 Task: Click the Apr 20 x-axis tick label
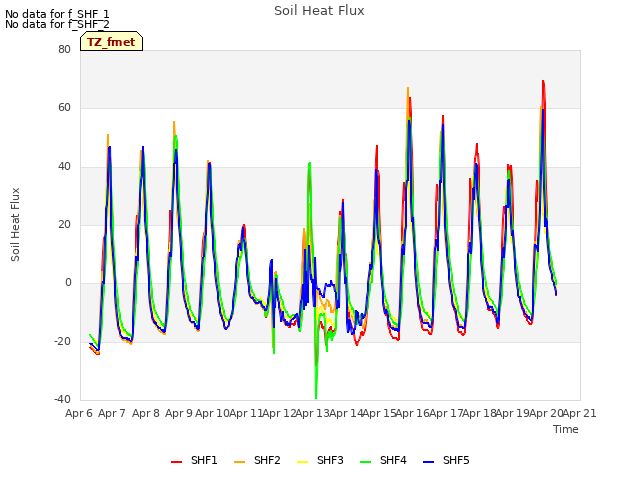[x=546, y=413]
